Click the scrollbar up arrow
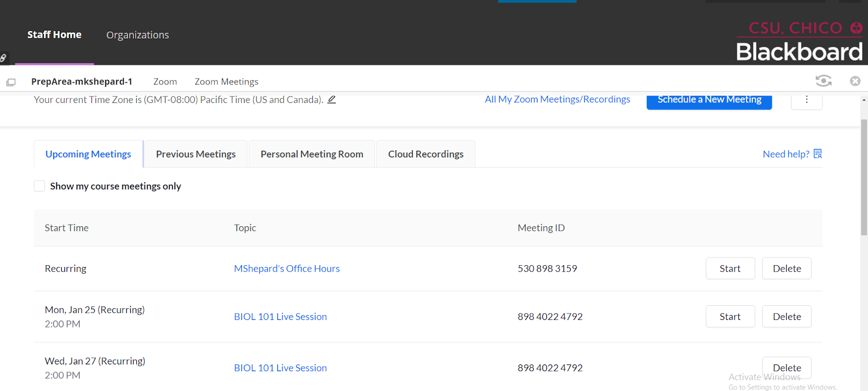 tap(864, 100)
